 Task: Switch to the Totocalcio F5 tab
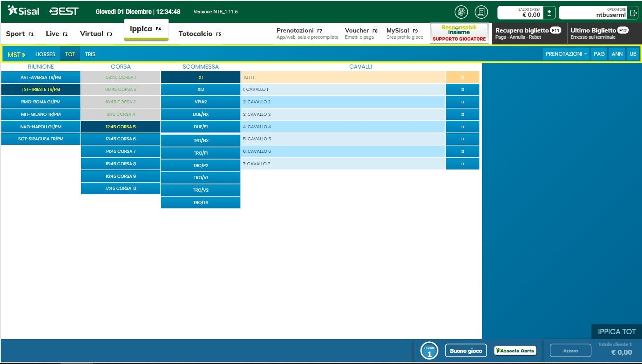(x=200, y=34)
